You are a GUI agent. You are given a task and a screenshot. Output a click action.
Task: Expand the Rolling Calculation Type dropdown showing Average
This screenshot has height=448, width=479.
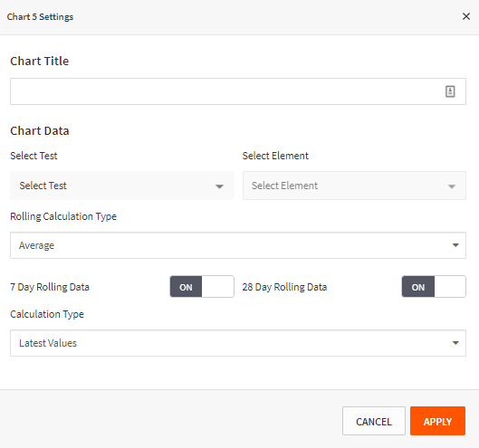238,245
